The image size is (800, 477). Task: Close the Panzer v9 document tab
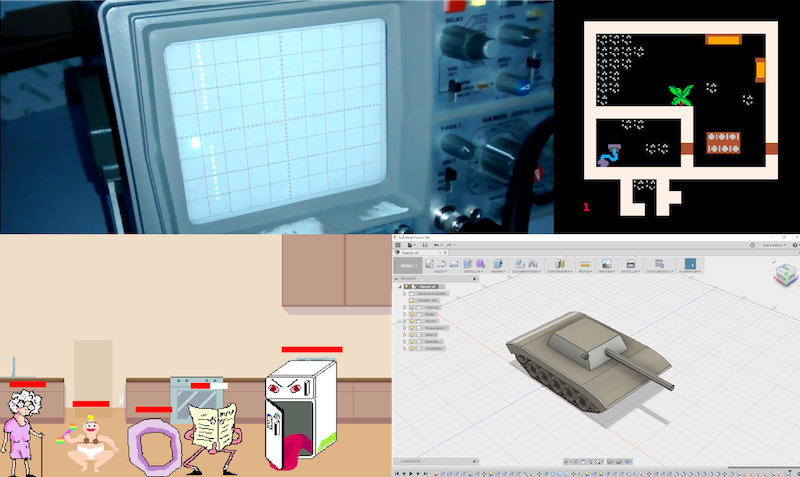(x=445, y=253)
